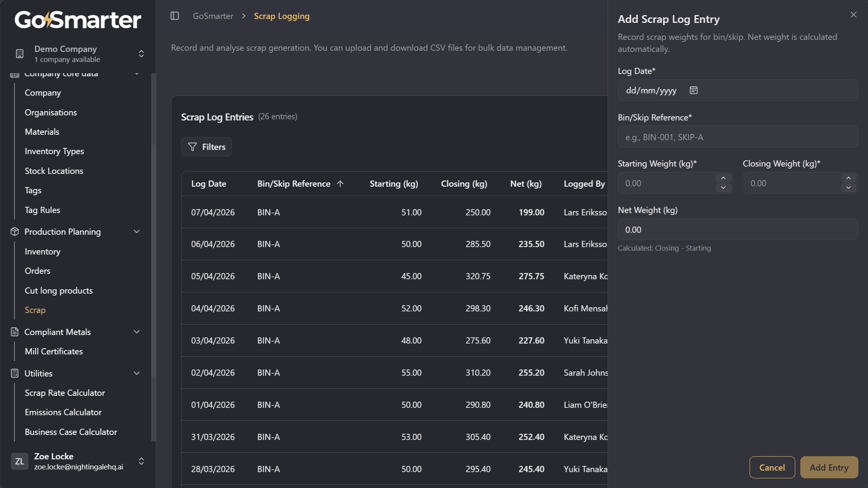This screenshot has width=868, height=488.
Task: Close the Add Scrap Log Entry panel
Action: point(853,14)
